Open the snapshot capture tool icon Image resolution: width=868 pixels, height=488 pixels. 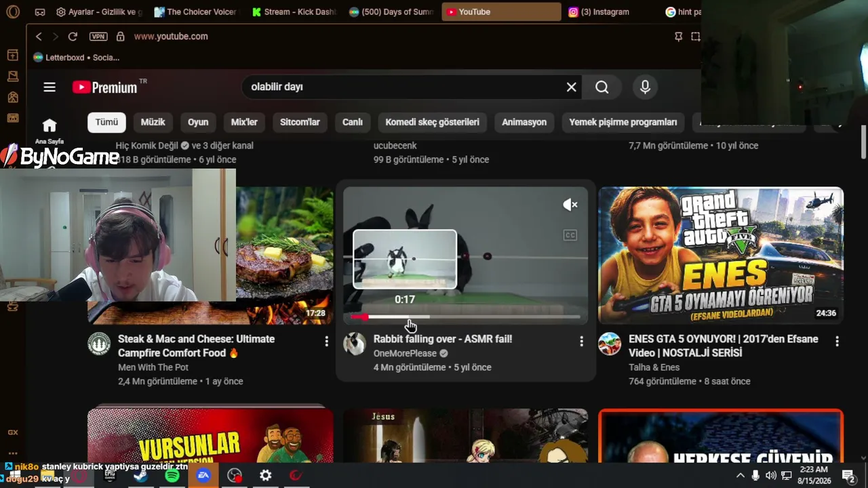[695, 37]
